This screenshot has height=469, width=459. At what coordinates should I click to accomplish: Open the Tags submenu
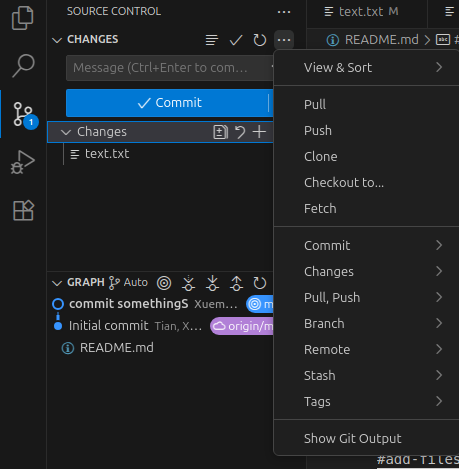pyautogui.click(x=366, y=402)
